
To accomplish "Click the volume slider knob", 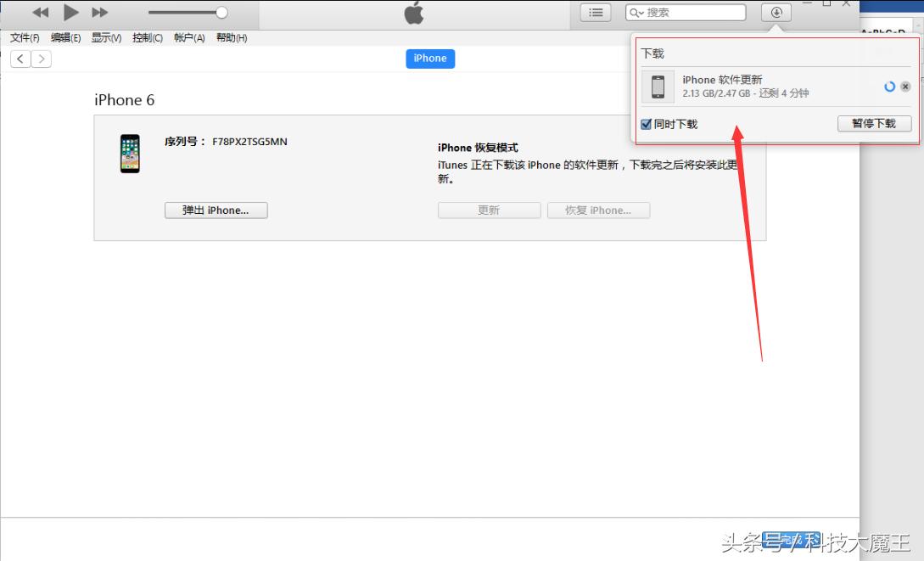I will click(x=221, y=13).
